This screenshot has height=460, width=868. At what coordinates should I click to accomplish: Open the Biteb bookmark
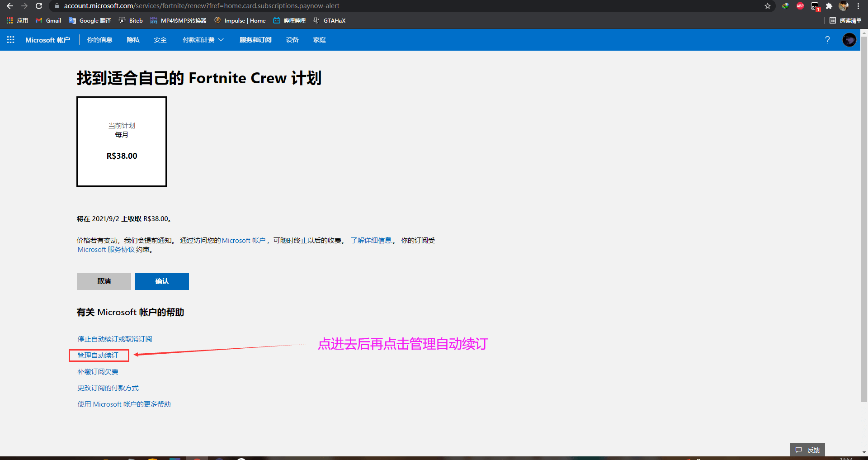click(x=131, y=20)
